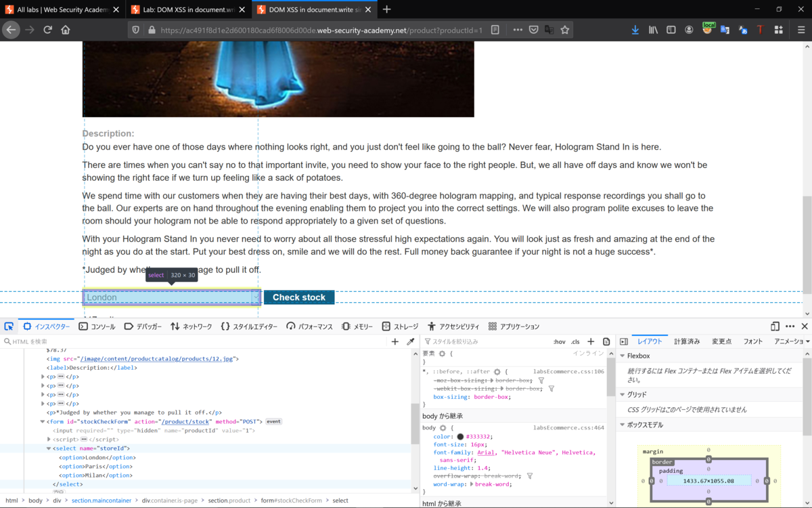The height and width of the screenshot is (508, 812).
Task: Open the downloads panel arrow icon
Action: click(x=635, y=30)
